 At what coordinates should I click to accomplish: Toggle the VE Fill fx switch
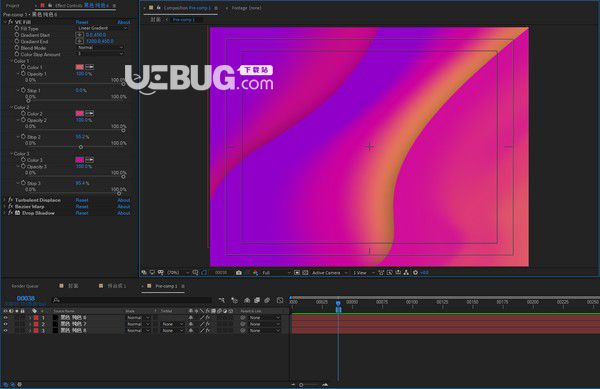coord(11,22)
